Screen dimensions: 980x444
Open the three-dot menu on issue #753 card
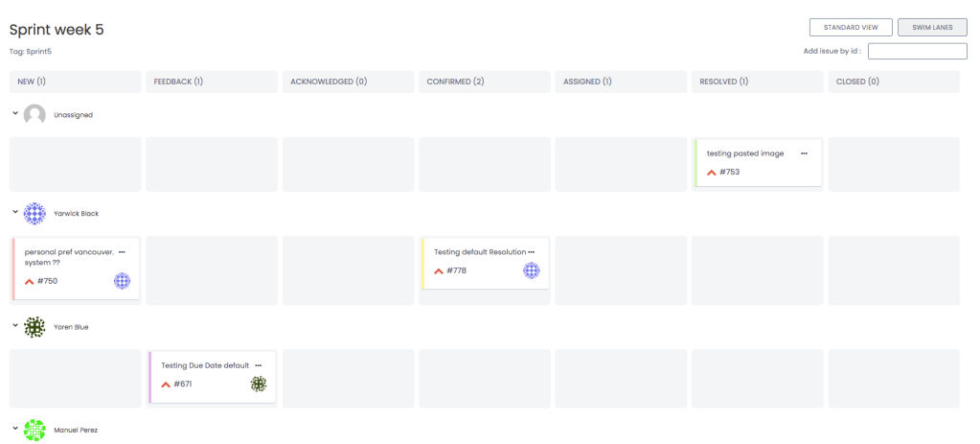pyautogui.click(x=804, y=153)
